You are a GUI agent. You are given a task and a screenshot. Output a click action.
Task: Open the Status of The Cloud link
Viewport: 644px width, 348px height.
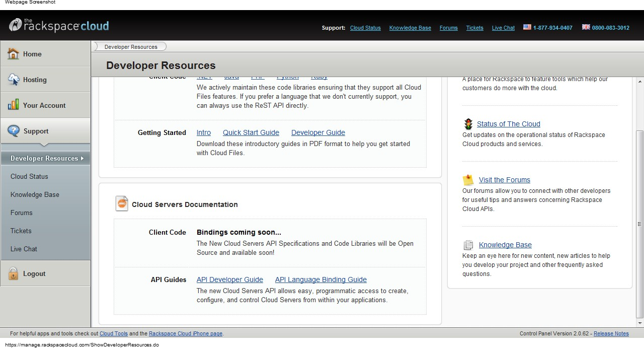[x=509, y=124]
